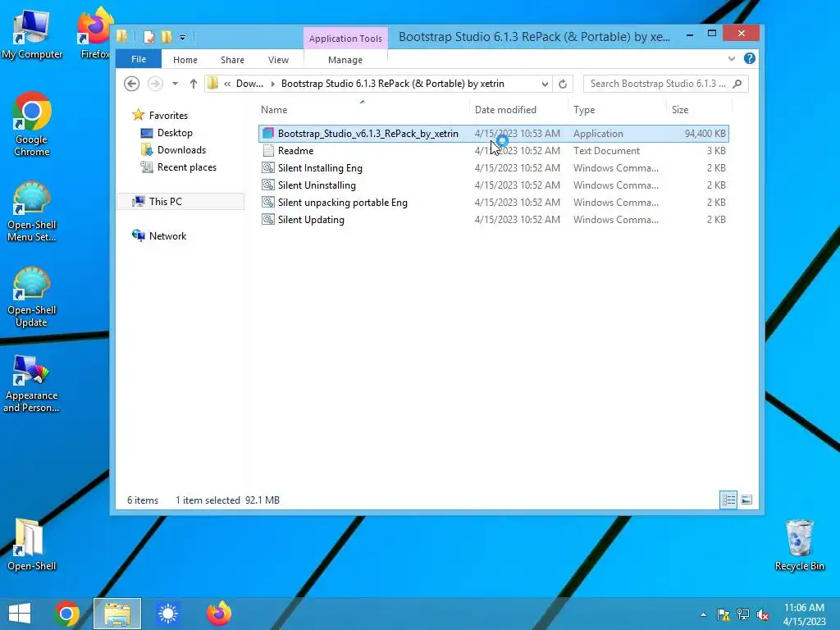Open Explorer Help question mark
The image size is (840, 630).
click(750, 58)
